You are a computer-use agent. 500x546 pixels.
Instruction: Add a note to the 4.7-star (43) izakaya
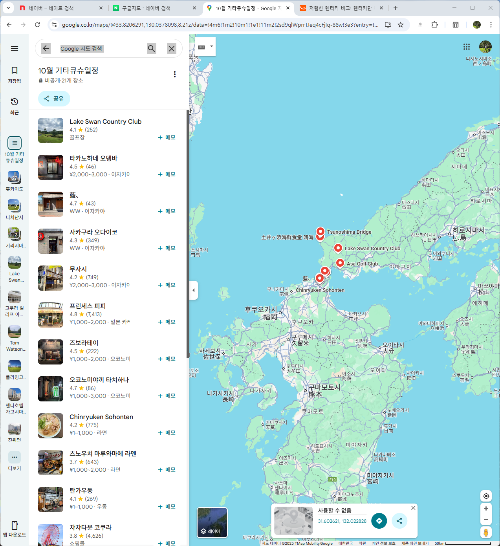point(167,211)
